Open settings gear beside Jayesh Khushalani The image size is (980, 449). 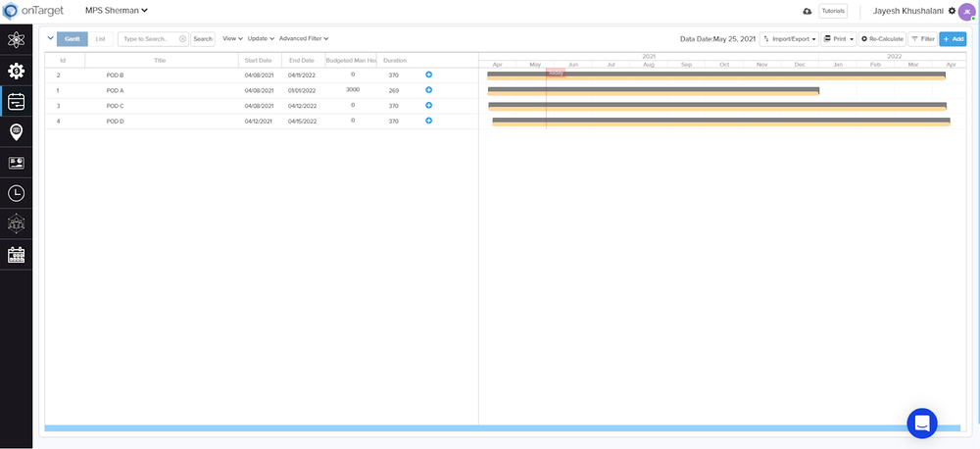(x=952, y=11)
